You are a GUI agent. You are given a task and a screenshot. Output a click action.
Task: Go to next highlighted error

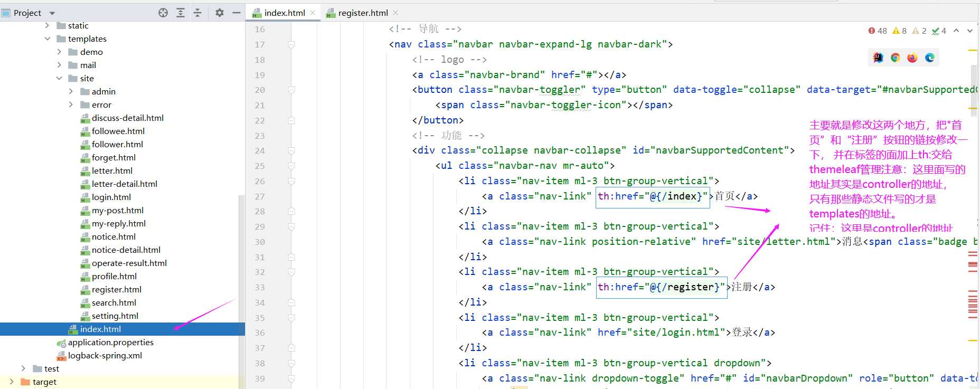970,31
